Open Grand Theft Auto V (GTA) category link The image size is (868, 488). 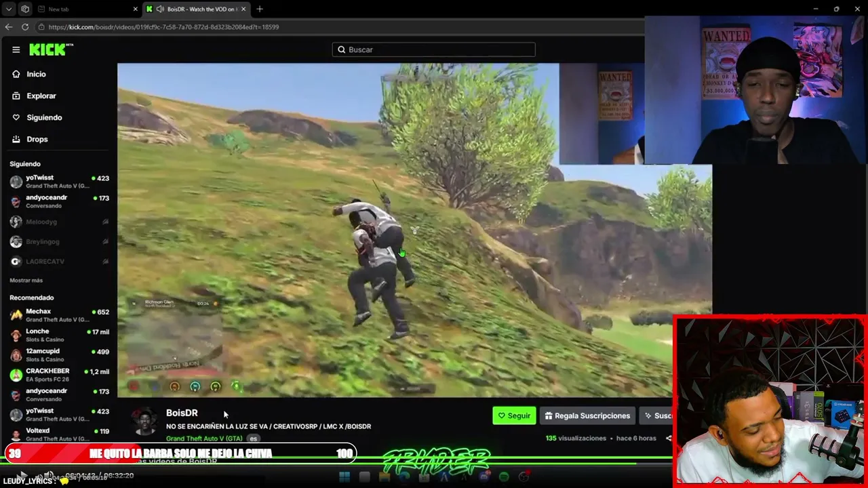pos(204,439)
